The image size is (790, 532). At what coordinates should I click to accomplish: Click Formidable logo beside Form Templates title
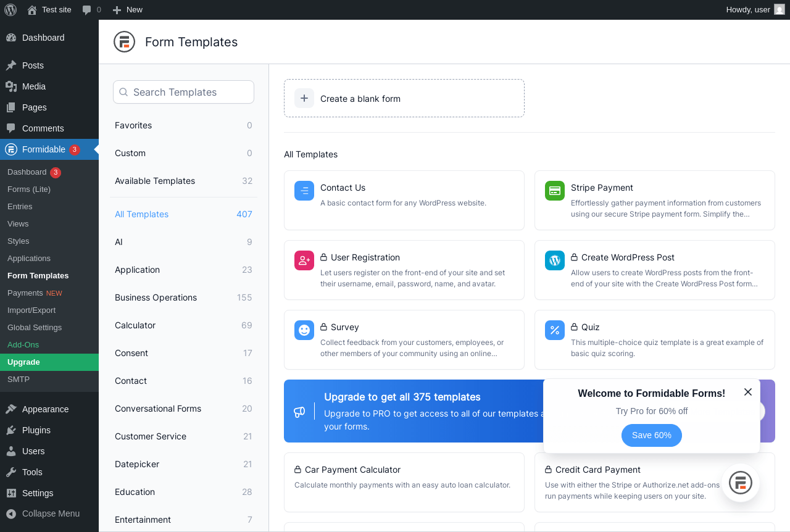click(124, 42)
